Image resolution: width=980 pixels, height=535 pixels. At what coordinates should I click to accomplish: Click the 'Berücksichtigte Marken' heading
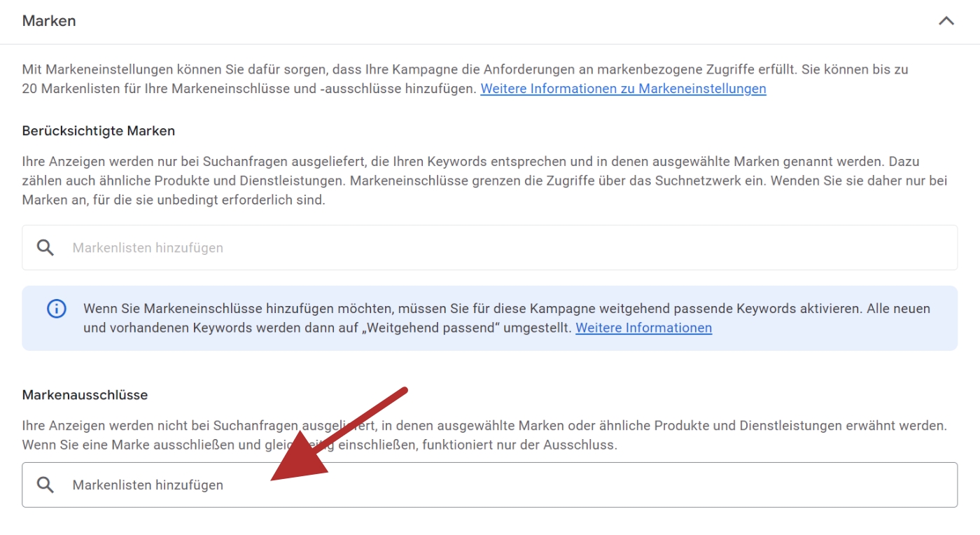(x=99, y=131)
